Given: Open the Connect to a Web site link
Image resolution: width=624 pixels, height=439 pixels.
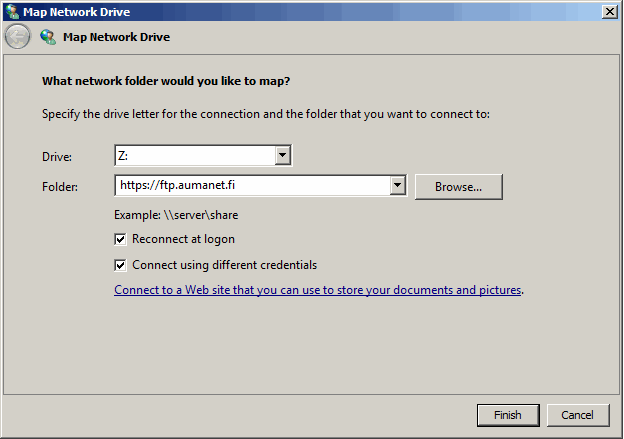Looking at the screenshot, I should [318, 290].
